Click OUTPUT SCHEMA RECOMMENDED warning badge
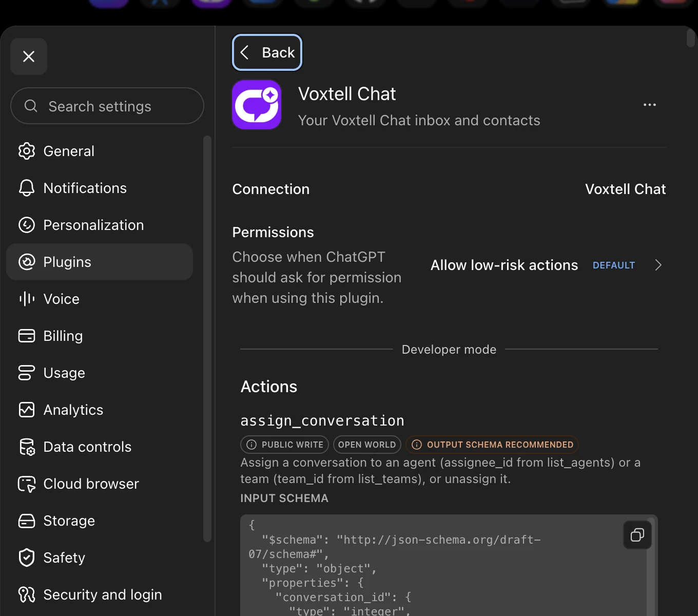 492,445
